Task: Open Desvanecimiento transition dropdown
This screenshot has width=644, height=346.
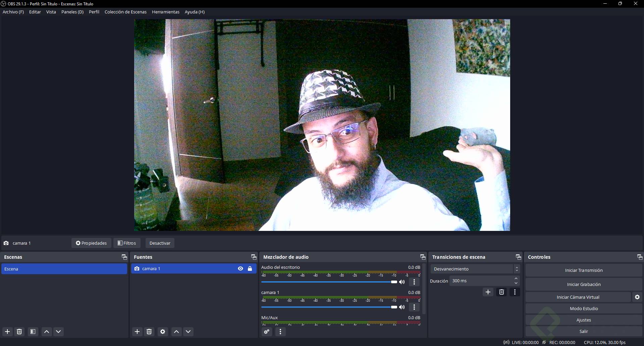Action: click(x=475, y=269)
